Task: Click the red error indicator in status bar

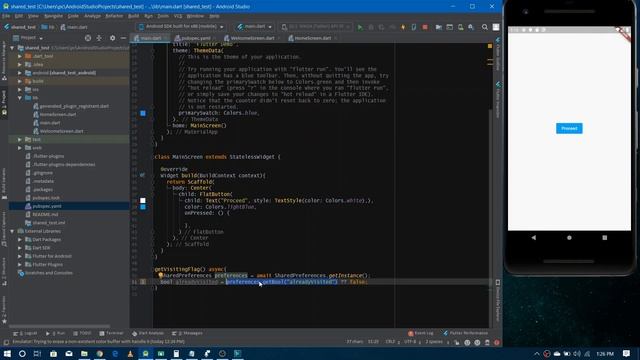Action: (497, 342)
